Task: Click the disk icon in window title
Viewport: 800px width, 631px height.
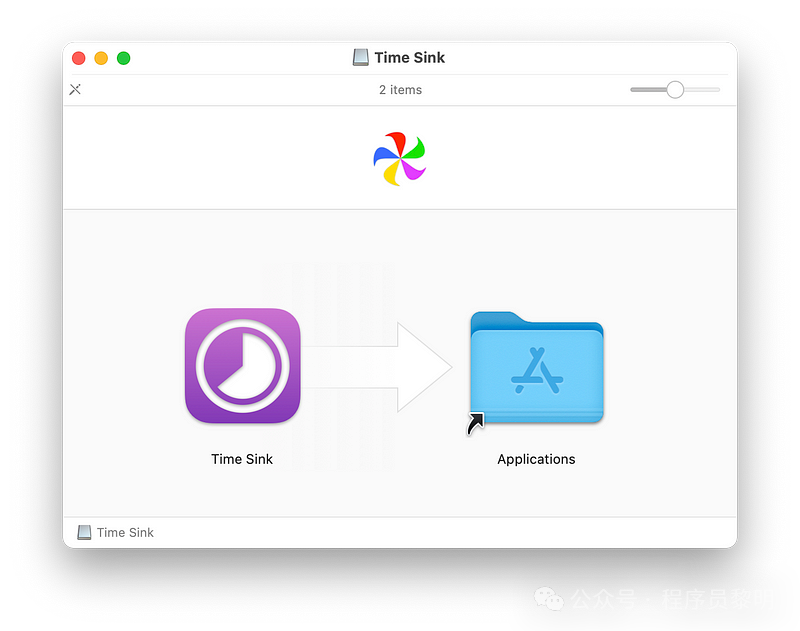Action: [361, 58]
